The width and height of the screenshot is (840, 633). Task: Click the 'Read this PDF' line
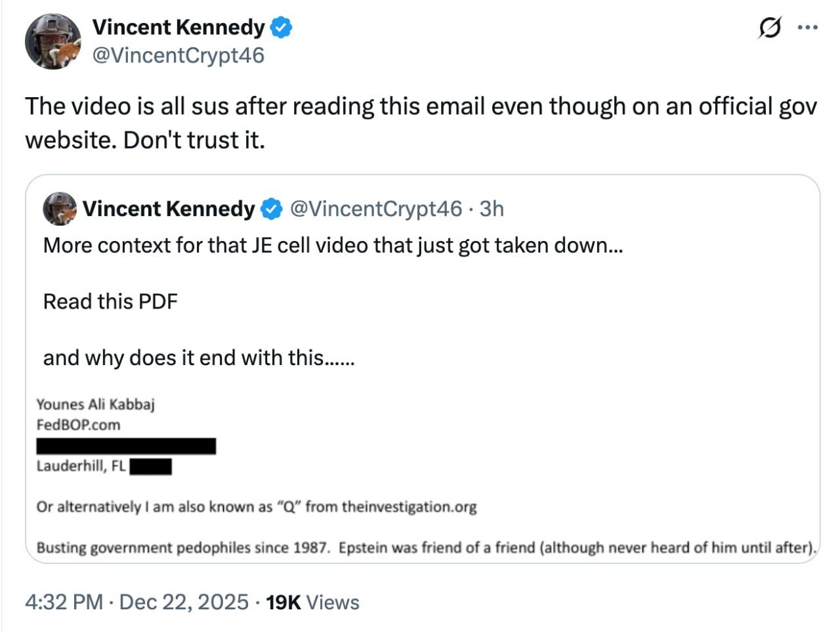pyautogui.click(x=110, y=301)
